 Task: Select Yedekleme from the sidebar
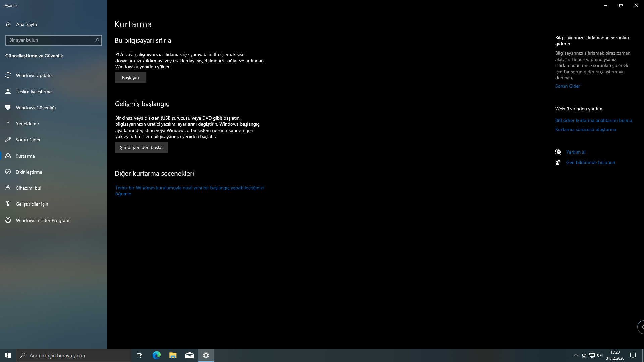click(x=27, y=124)
